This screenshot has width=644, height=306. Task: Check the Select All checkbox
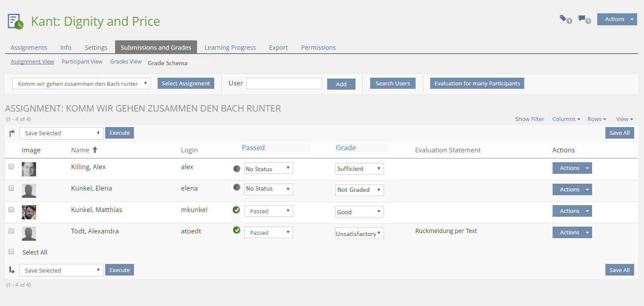[11, 252]
